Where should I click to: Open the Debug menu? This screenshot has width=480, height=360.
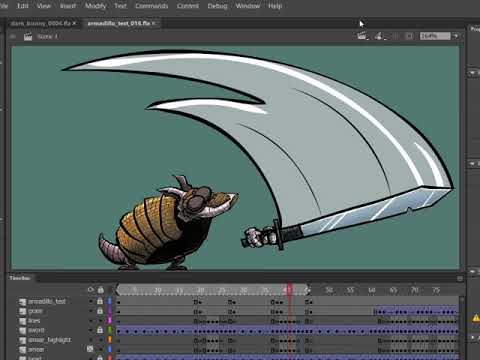pos(217,6)
